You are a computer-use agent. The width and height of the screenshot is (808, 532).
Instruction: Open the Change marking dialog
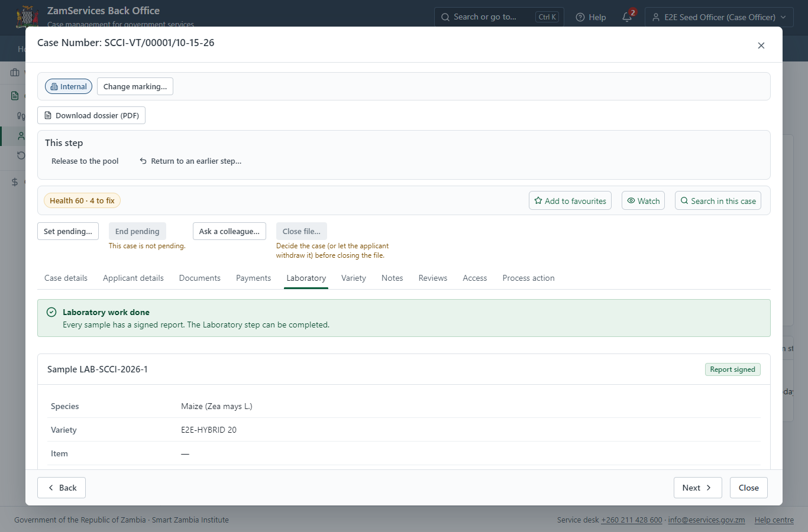(135, 86)
